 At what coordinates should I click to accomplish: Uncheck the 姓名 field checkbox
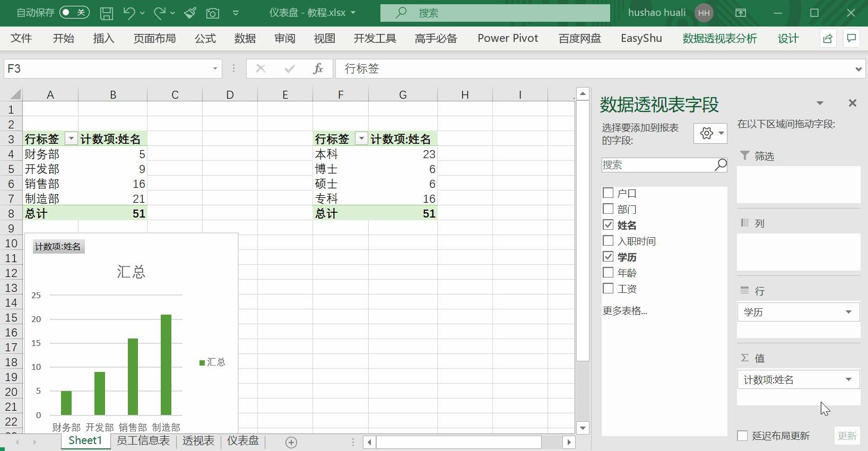(x=608, y=225)
